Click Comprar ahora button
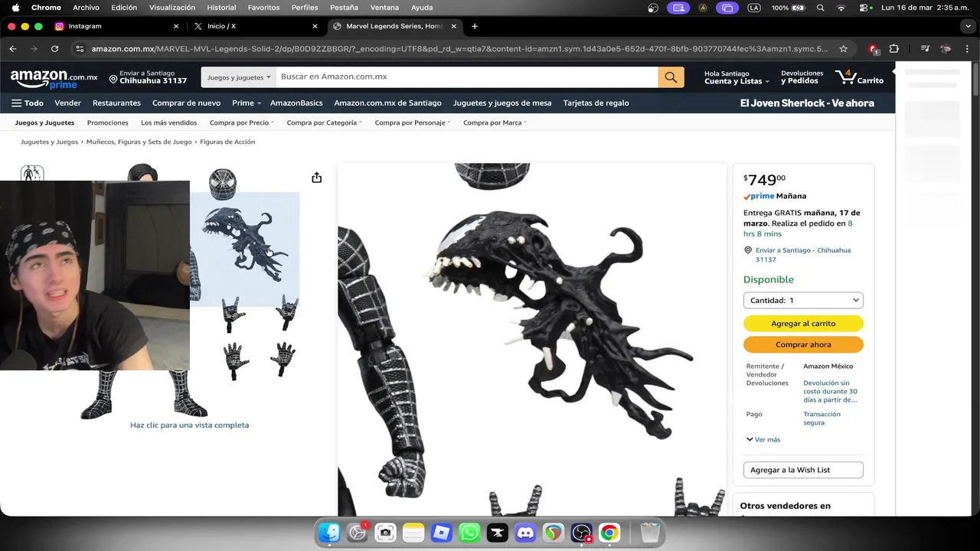 tap(803, 345)
